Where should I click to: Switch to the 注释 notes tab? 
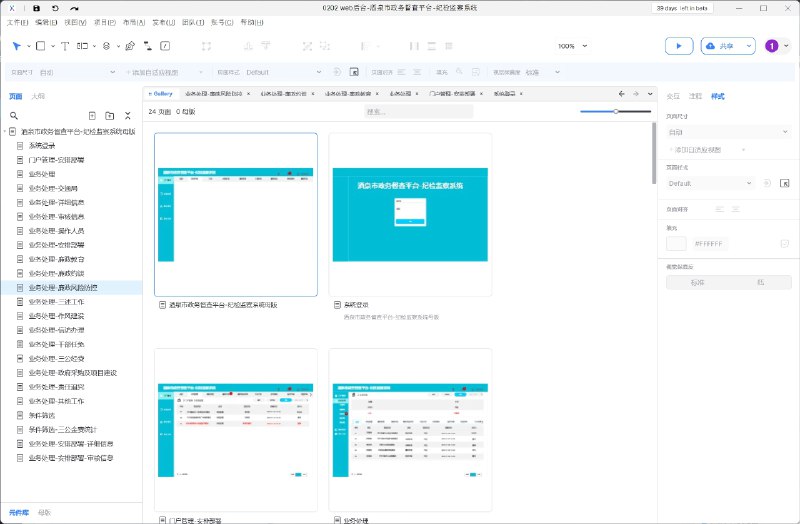(695, 96)
